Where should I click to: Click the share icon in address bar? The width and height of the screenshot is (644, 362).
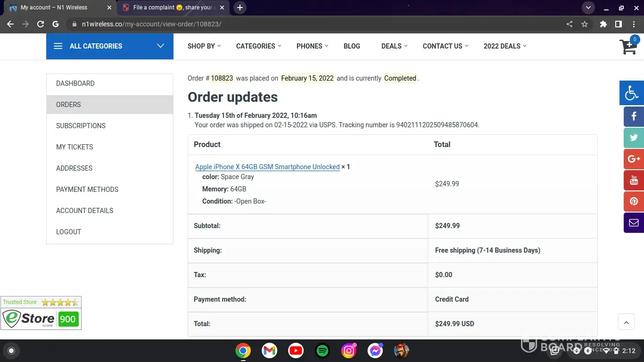pos(570,24)
